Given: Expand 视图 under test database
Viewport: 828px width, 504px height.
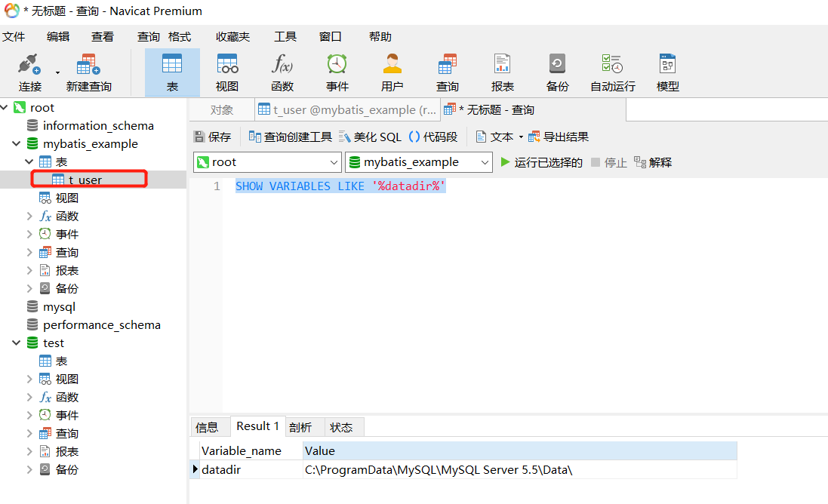Looking at the screenshot, I should coord(29,379).
